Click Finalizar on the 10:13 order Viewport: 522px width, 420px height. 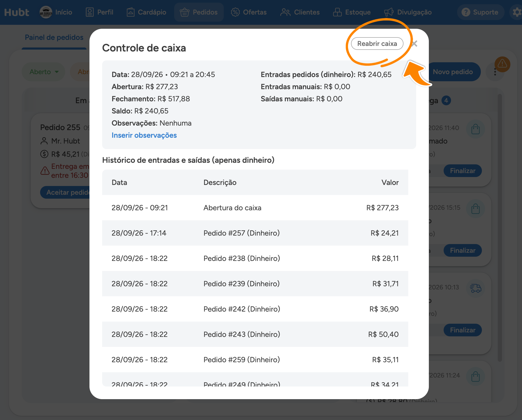click(463, 330)
